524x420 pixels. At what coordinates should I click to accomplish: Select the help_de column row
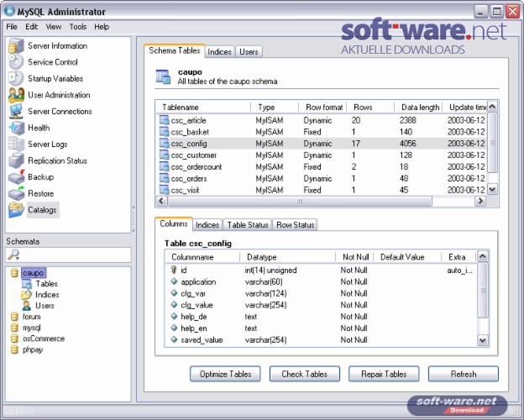point(321,317)
